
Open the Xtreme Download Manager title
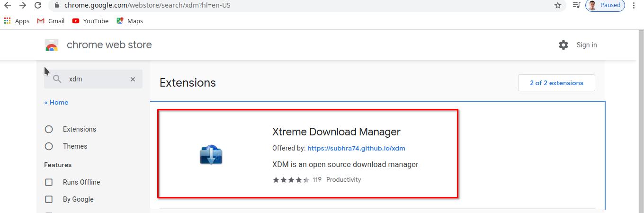[336, 132]
